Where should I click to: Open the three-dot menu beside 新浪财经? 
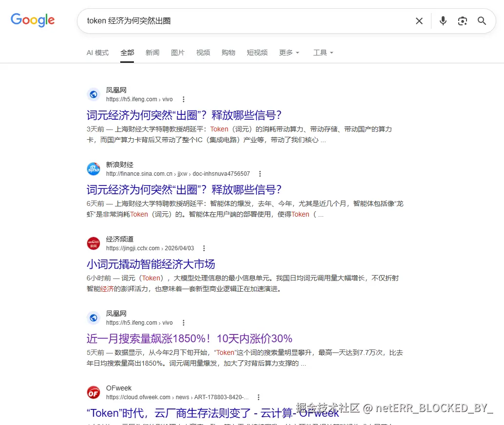click(x=260, y=174)
